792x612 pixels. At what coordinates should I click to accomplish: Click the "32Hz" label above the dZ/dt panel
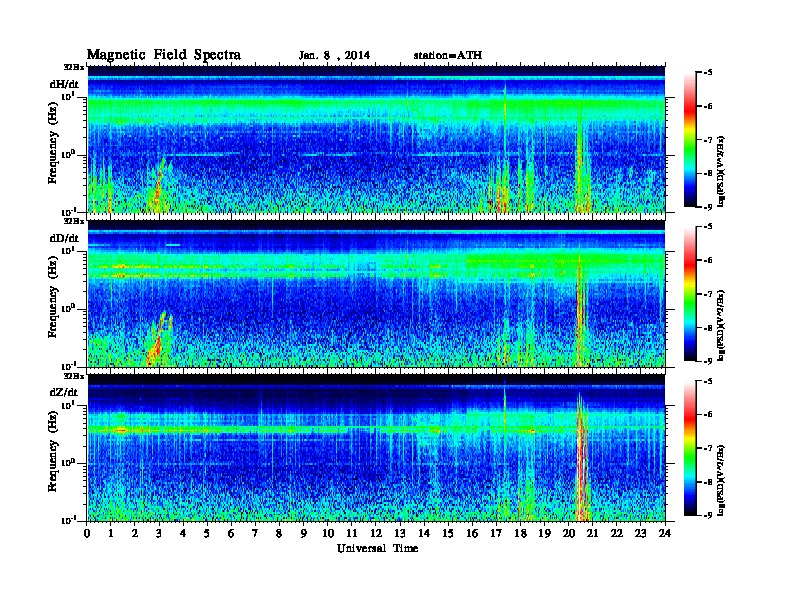(x=74, y=376)
